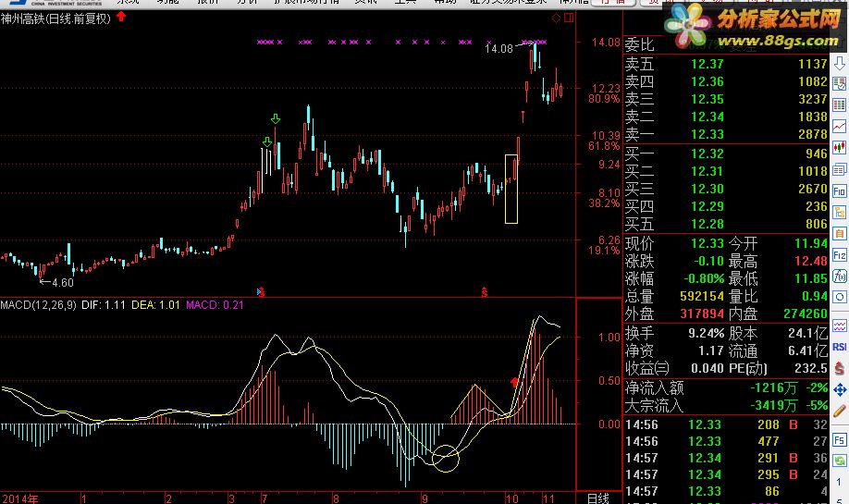This screenshot has width=849, height=504.
Task: Click the DIF: 1.11 indicator value
Action: pyautogui.click(x=104, y=305)
